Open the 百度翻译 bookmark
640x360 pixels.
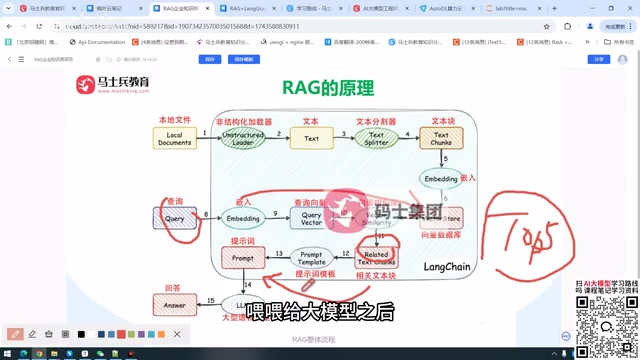(351, 42)
